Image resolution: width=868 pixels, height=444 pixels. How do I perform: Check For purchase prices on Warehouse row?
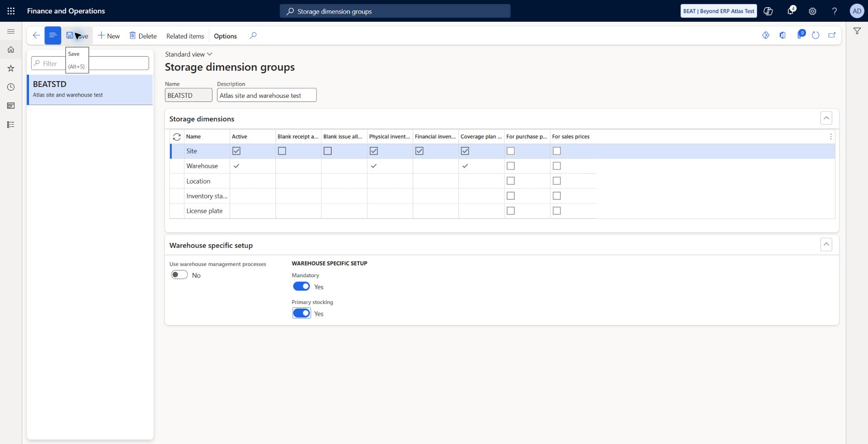[511, 166]
